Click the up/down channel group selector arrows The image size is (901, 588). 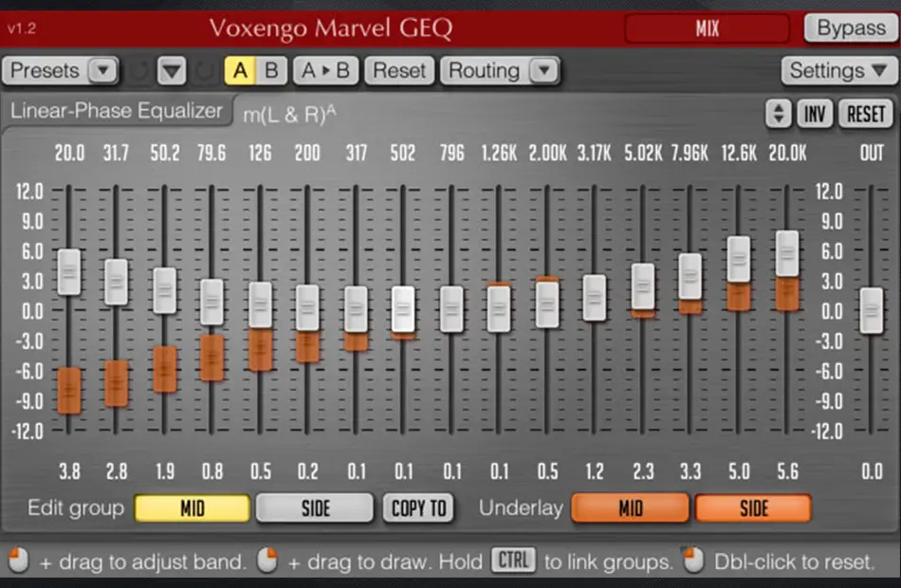click(x=779, y=114)
